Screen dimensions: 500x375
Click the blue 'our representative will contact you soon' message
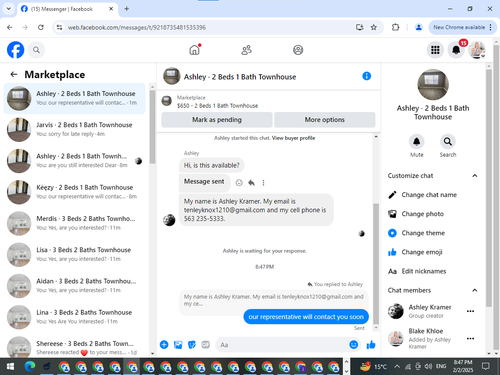point(306,317)
